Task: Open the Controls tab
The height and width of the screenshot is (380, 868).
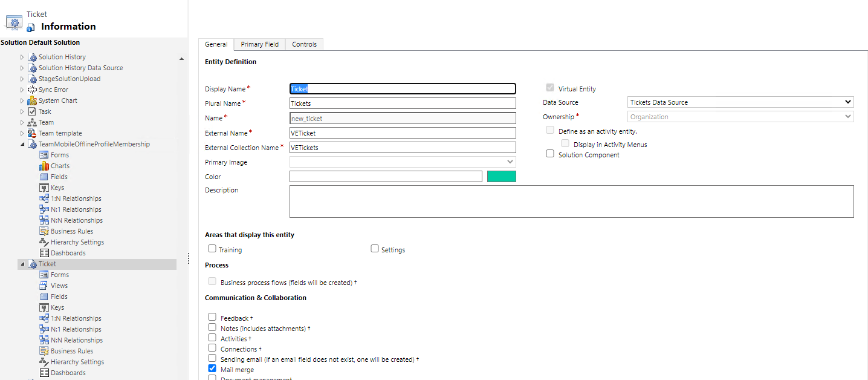Action: coord(304,44)
